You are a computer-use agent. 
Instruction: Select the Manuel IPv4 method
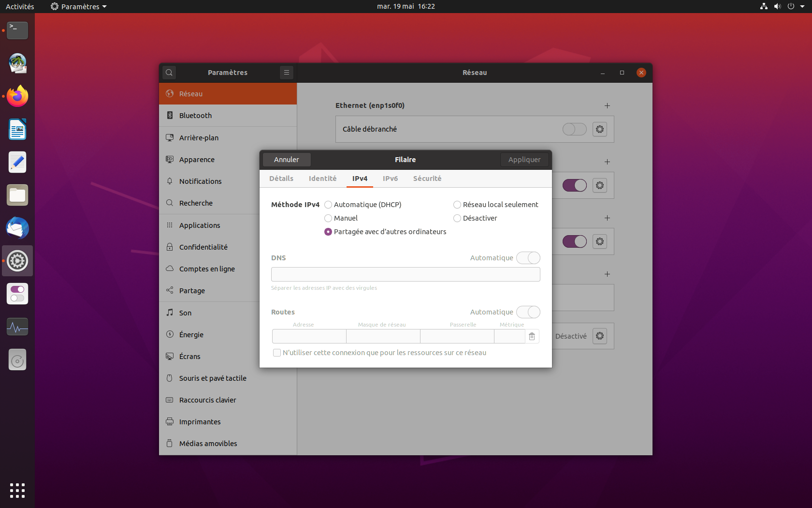[328, 218]
